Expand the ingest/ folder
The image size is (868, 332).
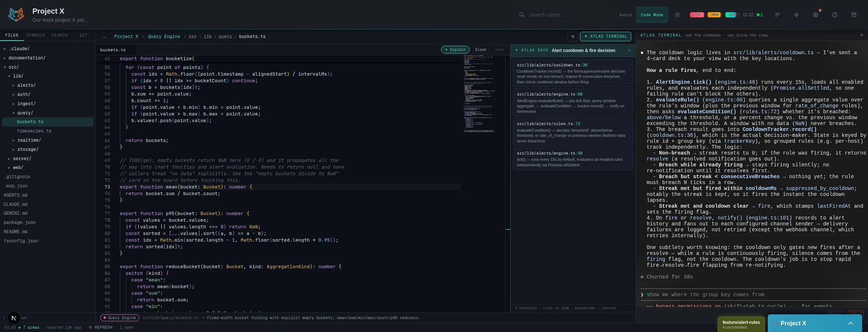(48, 104)
